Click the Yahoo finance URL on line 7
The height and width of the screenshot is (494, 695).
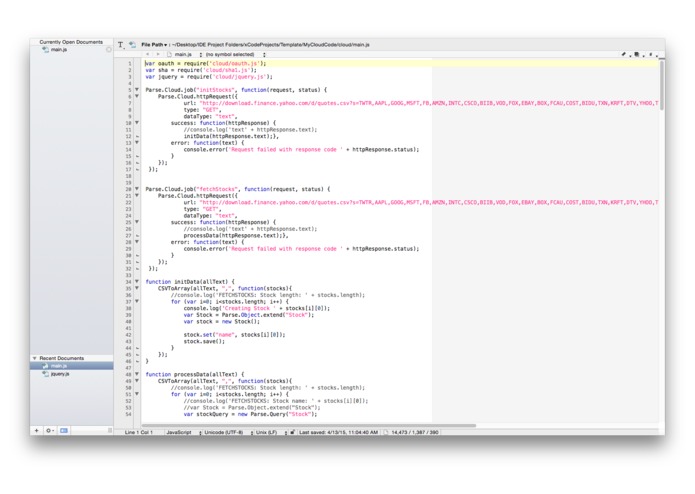[429, 103]
